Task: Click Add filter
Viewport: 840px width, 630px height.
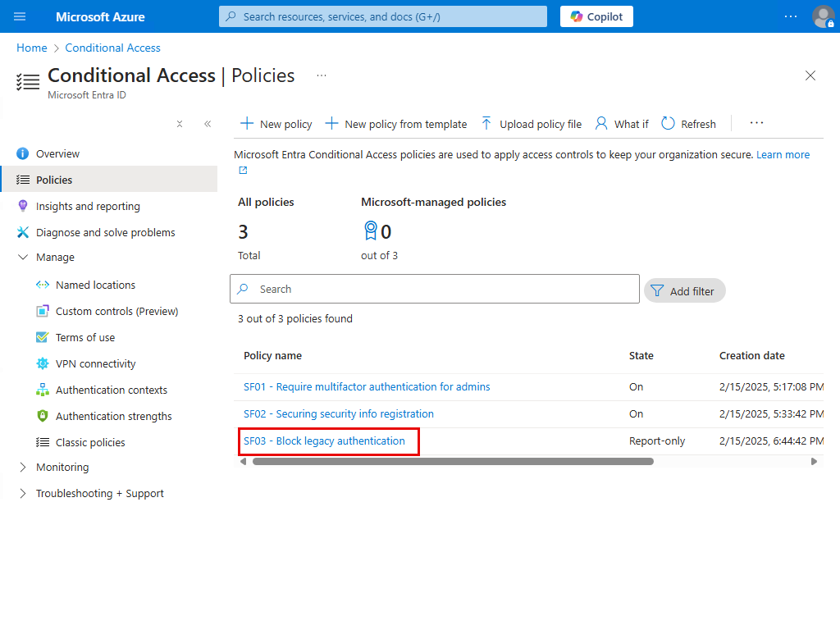Action: pyautogui.click(x=684, y=291)
